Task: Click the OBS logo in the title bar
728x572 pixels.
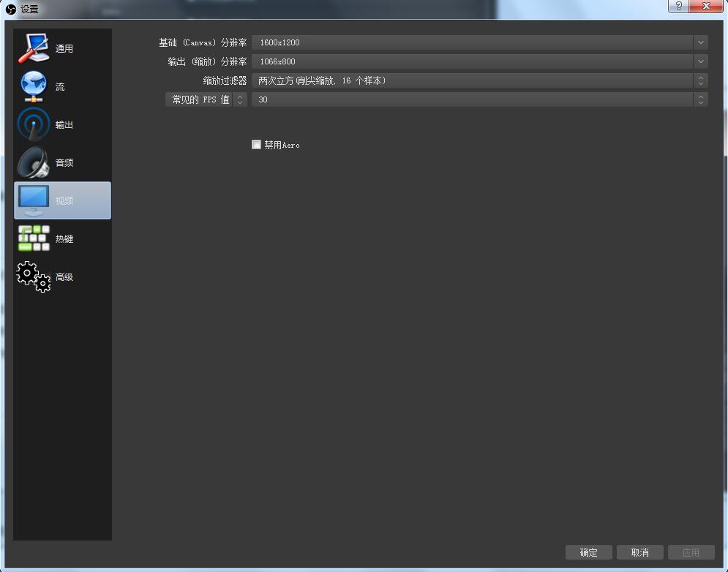Action: [10, 9]
